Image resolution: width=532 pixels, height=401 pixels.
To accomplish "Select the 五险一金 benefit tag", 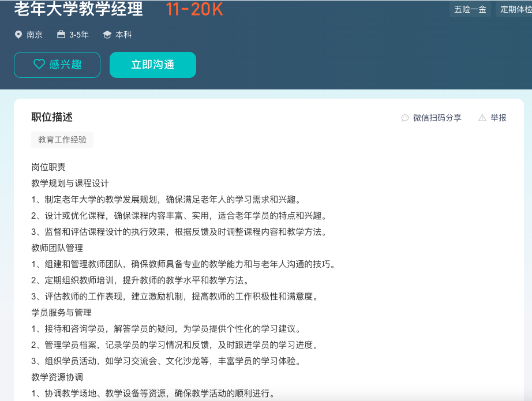I will [470, 9].
